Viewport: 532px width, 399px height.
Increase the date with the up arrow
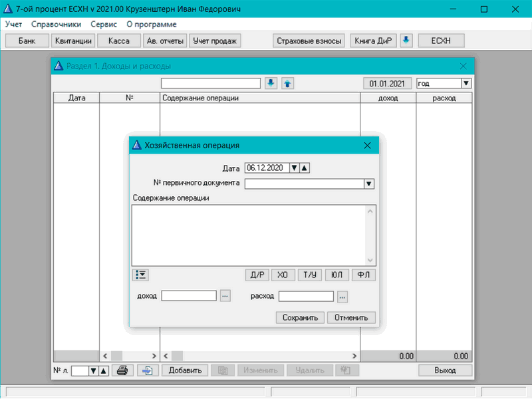[x=305, y=168]
